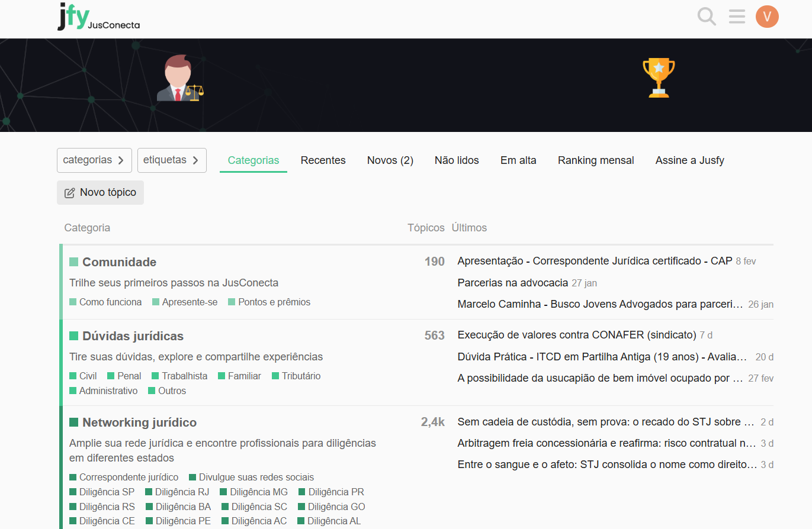Open the hamburger menu icon
The width and height of the screenshot is (812, 529).
[737, 16]
